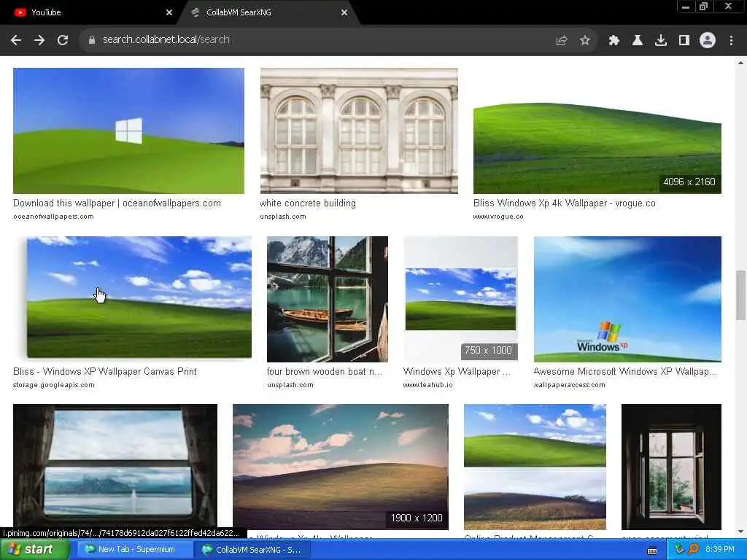Click the scrollbar up arrow
747x560 pixels.
tap(740, 63)
